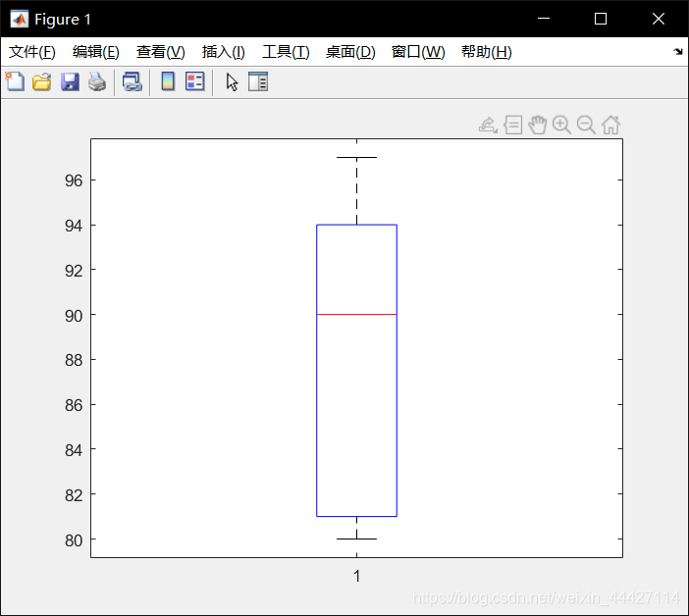
Task: Open the 窗口(W) menu
Action: point(418,52)
